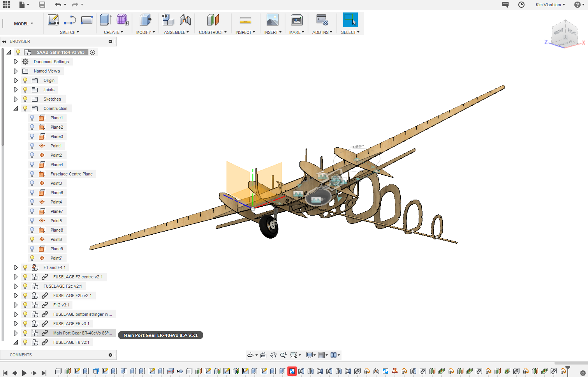Screen dimensions: 588x377
Task: Collapse FUSELAGE F6 v2:1 component
Action: (x=16, y=342)
